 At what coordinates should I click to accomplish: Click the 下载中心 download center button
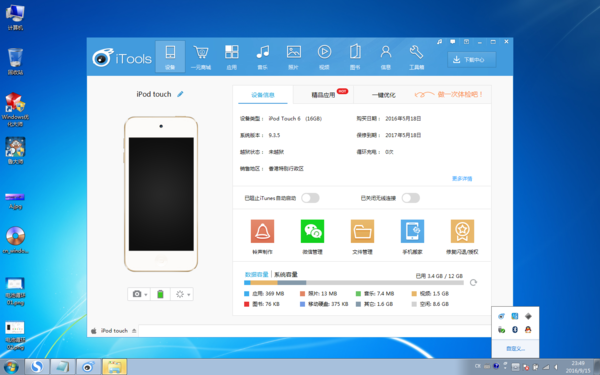click(x=472, y=60)
